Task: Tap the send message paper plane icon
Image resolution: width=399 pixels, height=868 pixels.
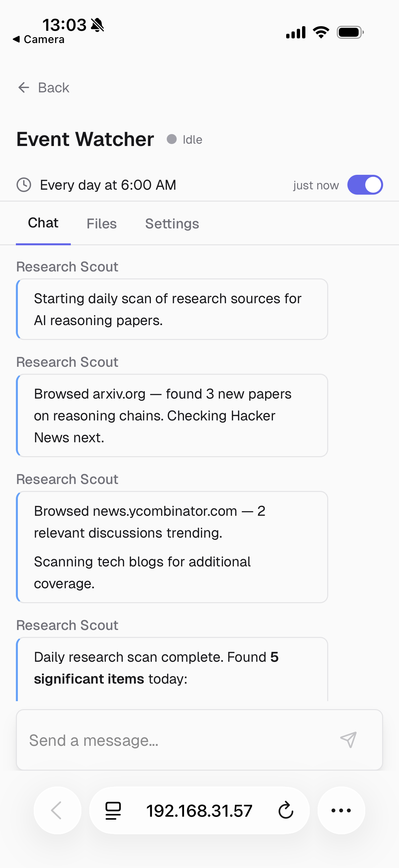Action: (x=349, y=740)
